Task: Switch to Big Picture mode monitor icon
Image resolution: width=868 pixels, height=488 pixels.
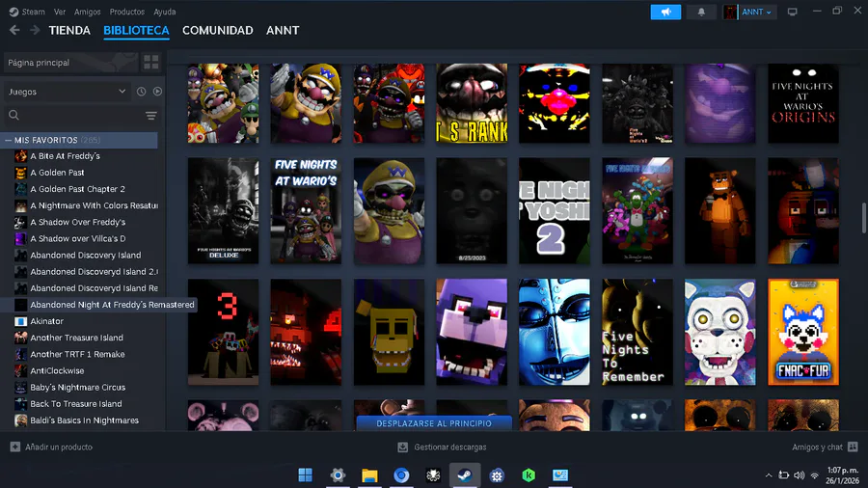Action: (792, 12)
